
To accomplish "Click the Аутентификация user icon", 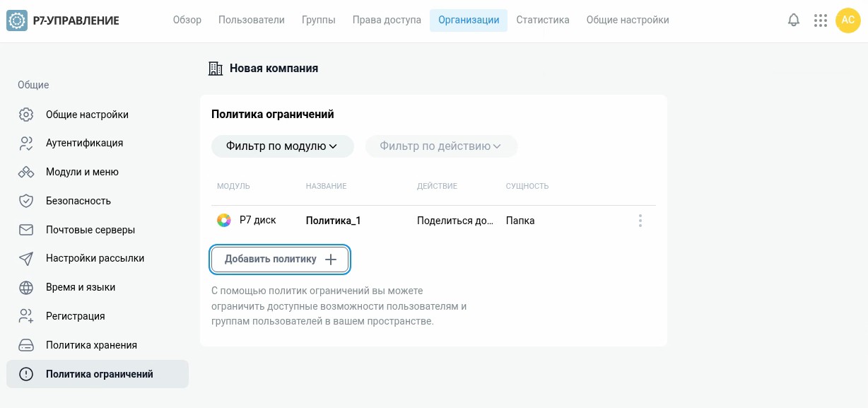I will (x=26, y=144).
